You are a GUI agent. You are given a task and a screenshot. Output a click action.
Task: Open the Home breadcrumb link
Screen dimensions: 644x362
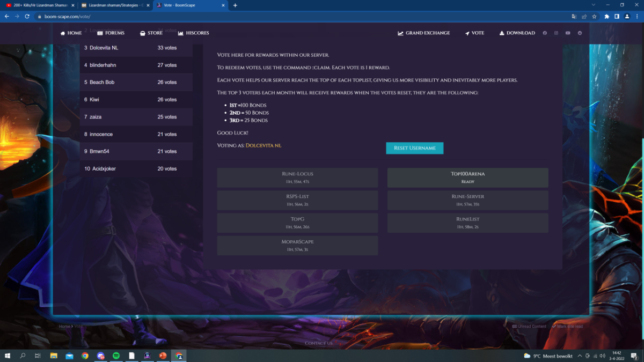64,326
